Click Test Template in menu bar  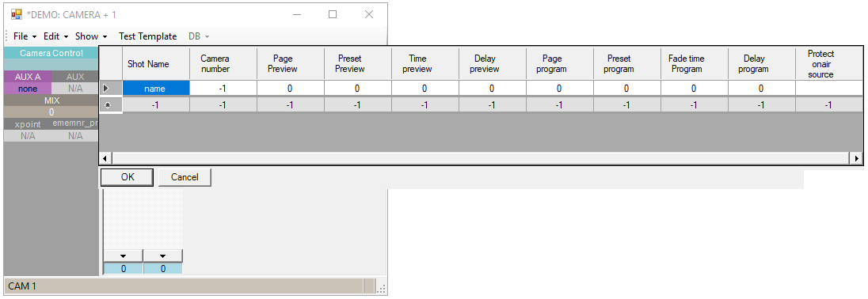pos(148,36)
